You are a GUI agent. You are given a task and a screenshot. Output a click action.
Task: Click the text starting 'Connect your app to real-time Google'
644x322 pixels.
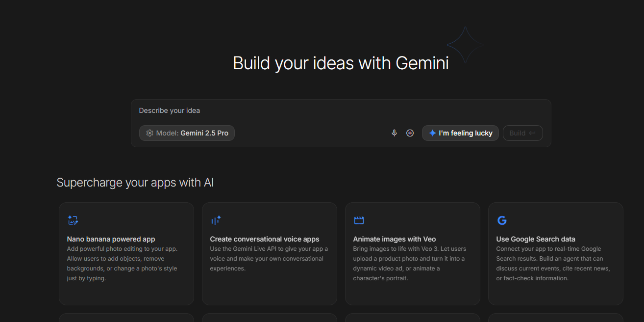tap(553, 264)
